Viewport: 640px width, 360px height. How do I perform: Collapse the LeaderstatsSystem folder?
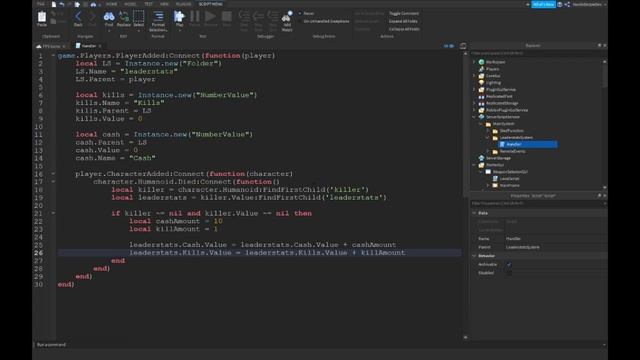488,138
